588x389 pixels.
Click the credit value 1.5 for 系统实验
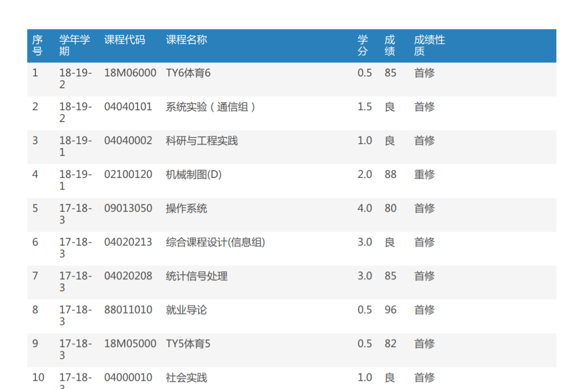point(364,107)
